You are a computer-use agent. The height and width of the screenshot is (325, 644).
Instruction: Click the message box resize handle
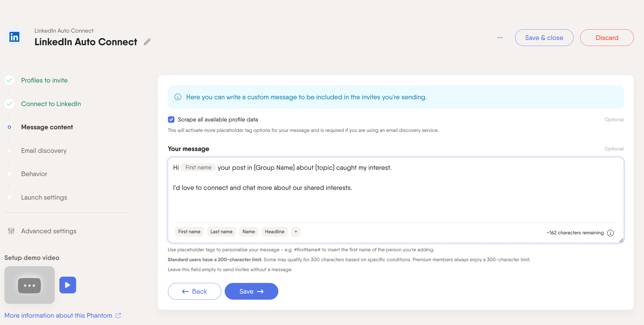click(x=621, y=241)
